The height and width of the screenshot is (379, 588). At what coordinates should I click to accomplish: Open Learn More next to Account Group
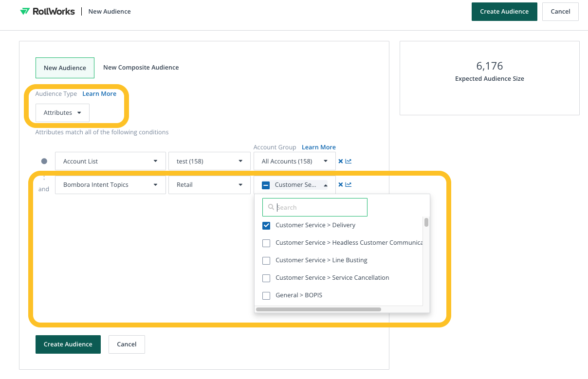tap(319, 147)
